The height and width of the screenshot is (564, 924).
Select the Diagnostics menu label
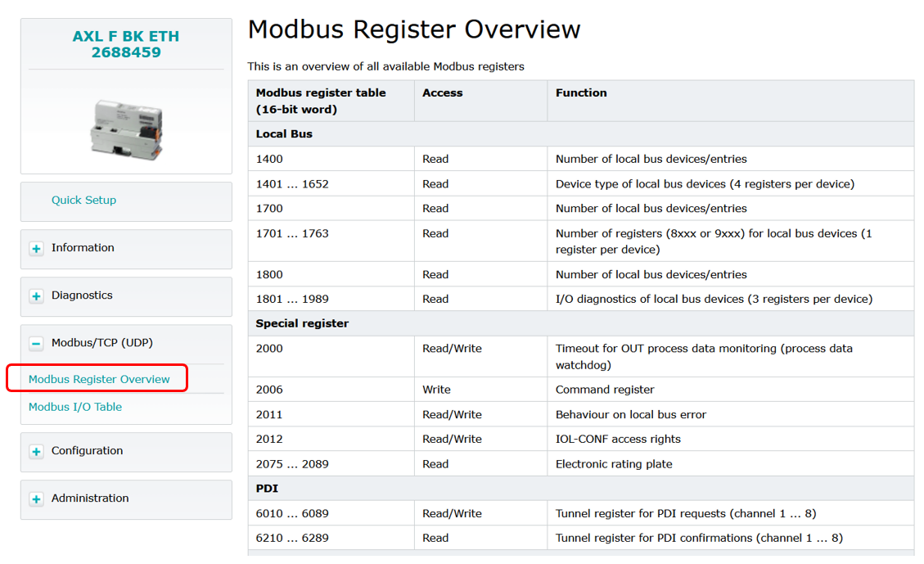(x=82, y=296)
